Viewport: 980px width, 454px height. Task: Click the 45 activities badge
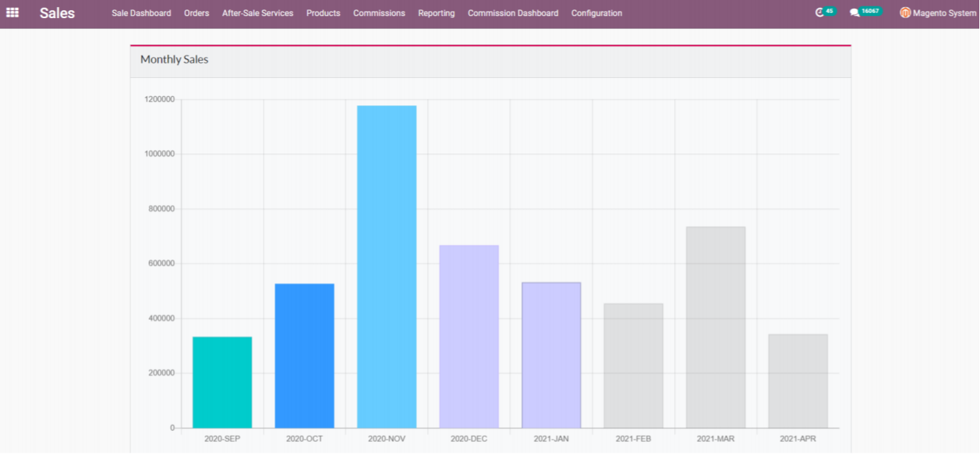click(830, 11)
